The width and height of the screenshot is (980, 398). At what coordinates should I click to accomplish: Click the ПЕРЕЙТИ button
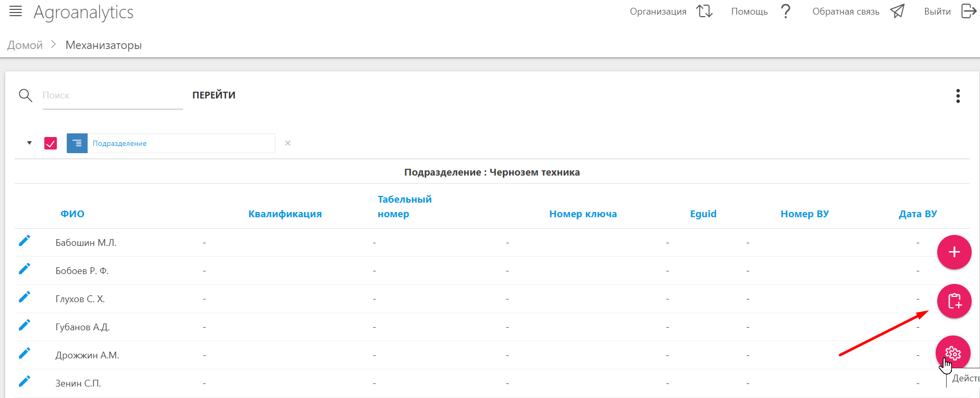(214, 95)
